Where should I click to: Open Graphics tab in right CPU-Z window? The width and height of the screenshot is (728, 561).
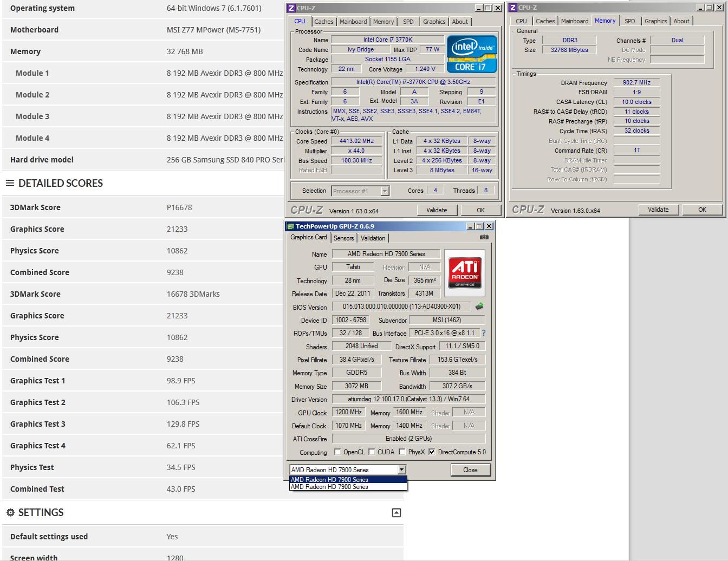pos(656,21)
